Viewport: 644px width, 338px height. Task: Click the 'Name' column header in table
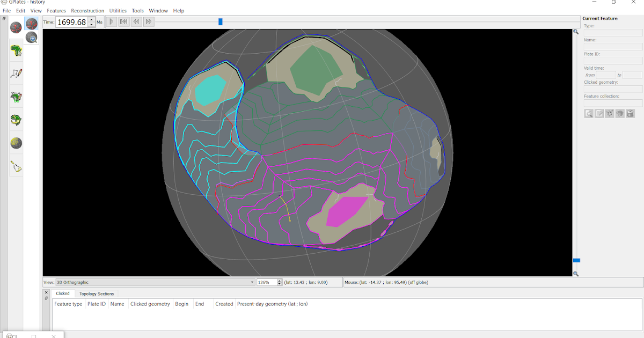(117, 304)
